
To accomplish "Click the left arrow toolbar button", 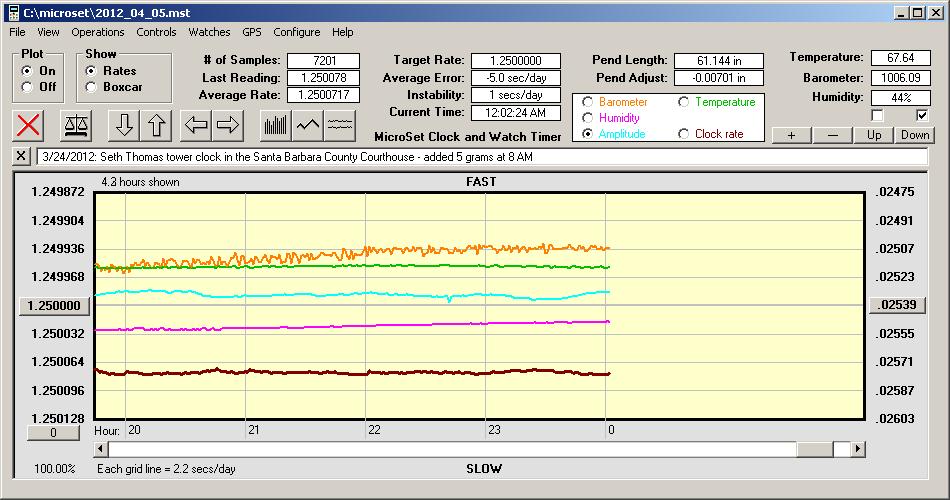I will tap(196, 125).
